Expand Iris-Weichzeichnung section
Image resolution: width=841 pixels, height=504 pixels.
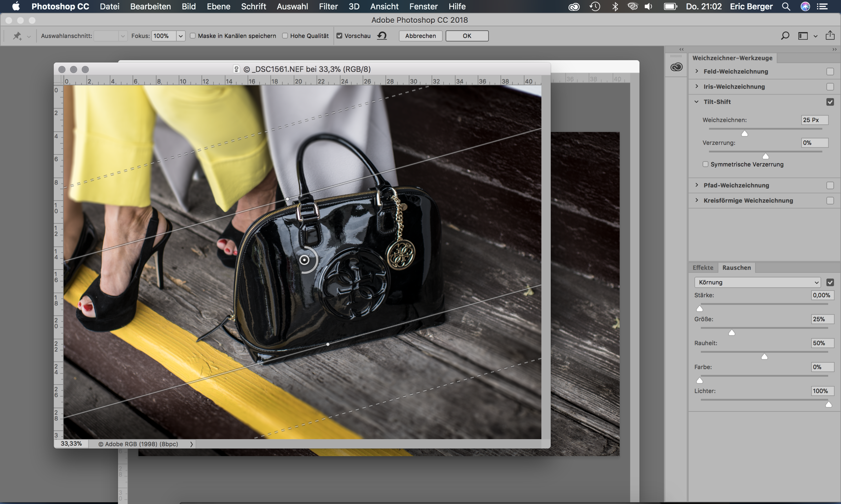click(697, 86)
